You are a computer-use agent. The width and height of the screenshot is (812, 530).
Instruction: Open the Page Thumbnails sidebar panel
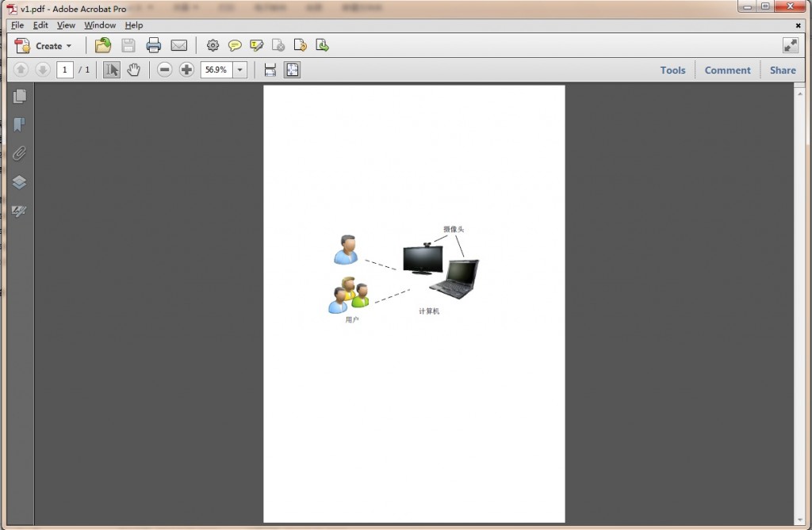click(19, 97)
